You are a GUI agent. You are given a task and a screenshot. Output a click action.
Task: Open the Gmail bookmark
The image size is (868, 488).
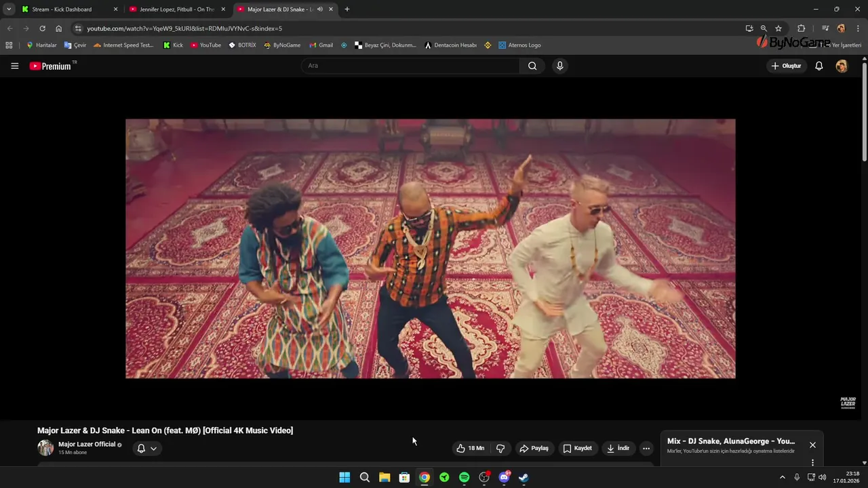tap(321, 45)
